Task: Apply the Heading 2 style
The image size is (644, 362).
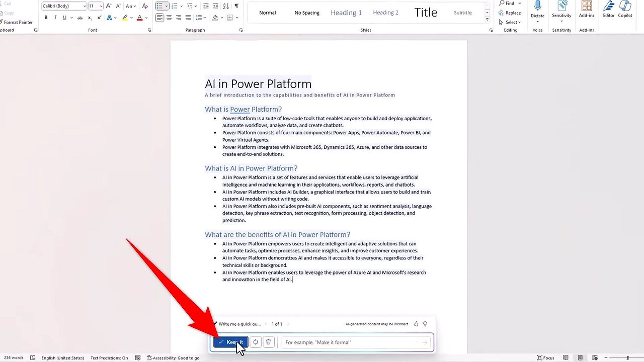Action: click(385, 13)
